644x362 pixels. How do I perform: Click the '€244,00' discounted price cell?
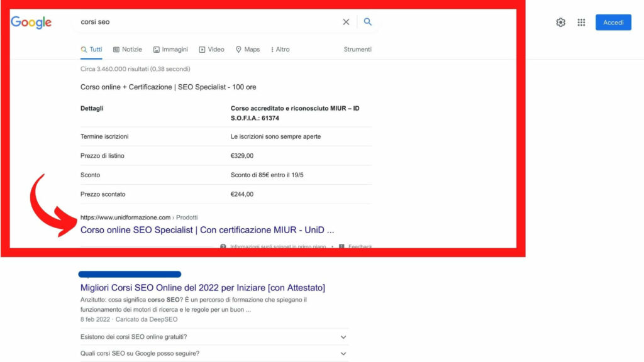click(x=242, y=194)
